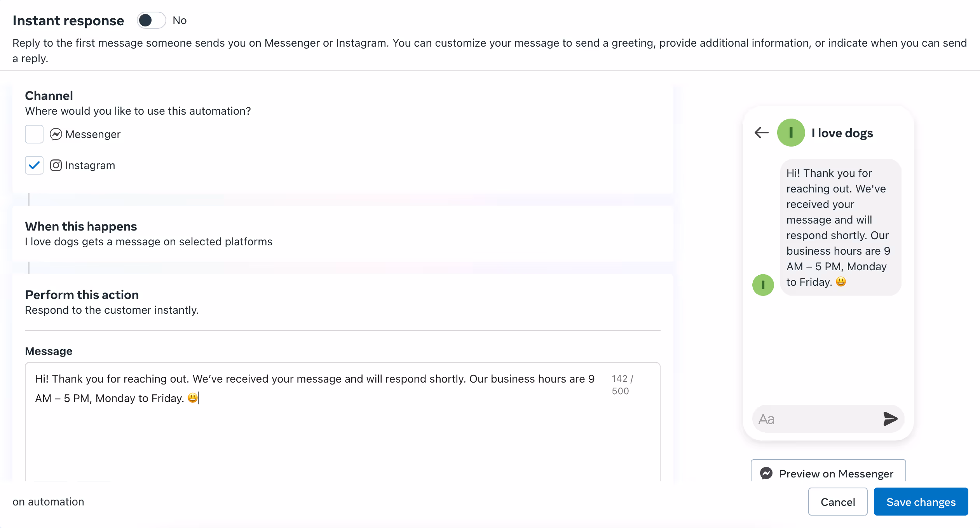Click the send arrow in the preview chat
This screenshot has height=528, width=980.
[x=890, y=419]
